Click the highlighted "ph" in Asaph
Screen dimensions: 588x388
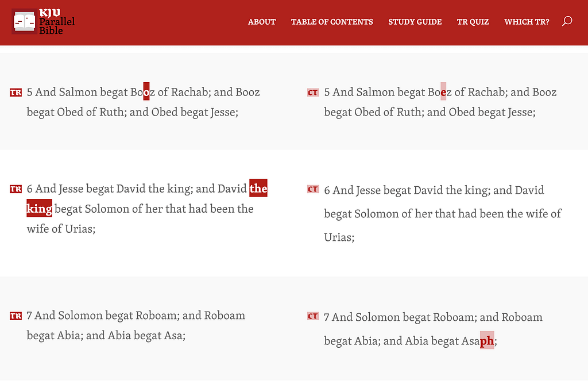pyautogui.click(x=487, y=341)
